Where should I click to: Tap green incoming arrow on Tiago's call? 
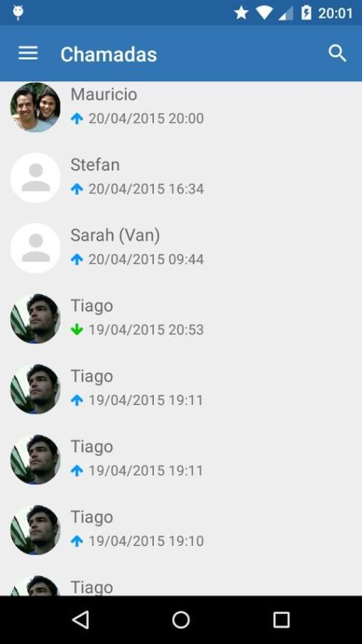point(77,330)
